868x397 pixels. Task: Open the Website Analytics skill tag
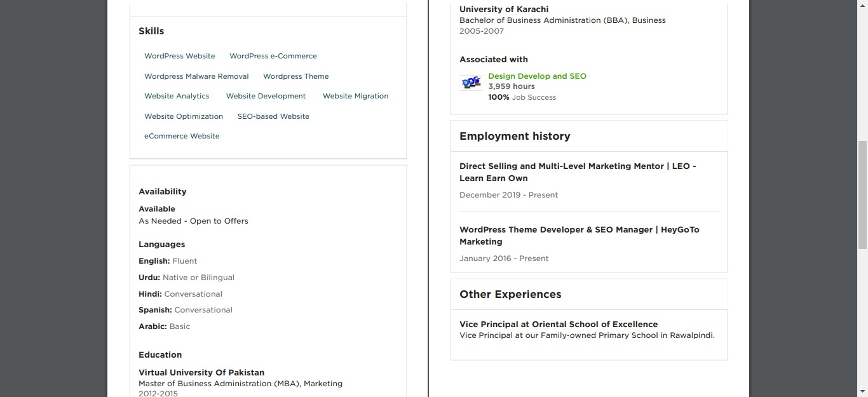click(x=177, y=96)
